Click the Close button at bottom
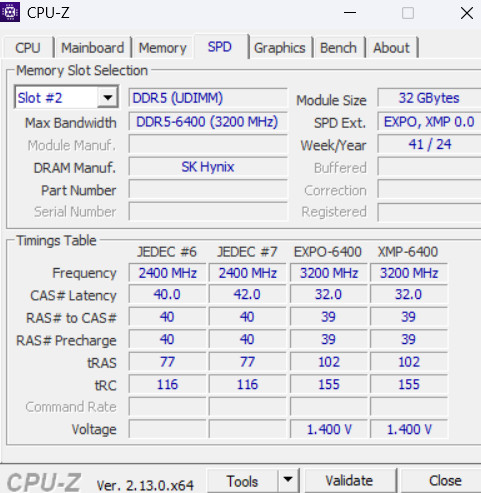 [445, 481]
